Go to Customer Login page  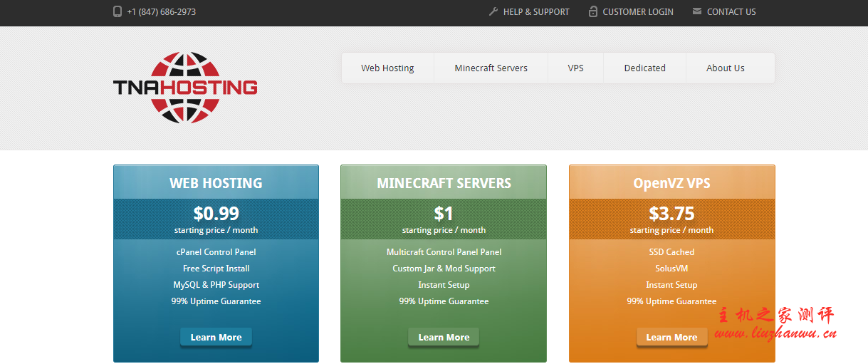(x=637, y=11)
